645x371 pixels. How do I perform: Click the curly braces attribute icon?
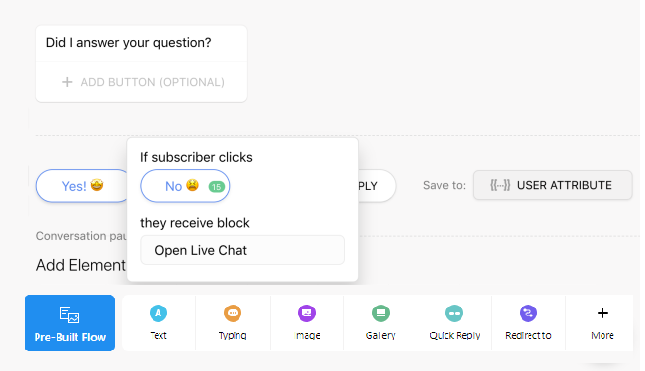click(x=500, y=185)
